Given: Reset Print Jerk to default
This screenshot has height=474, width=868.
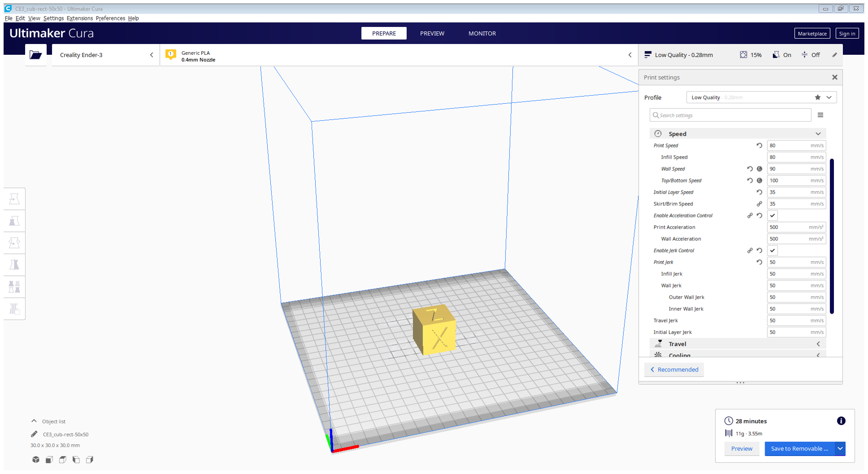Looking at the screenshot, I should [759, 262].
